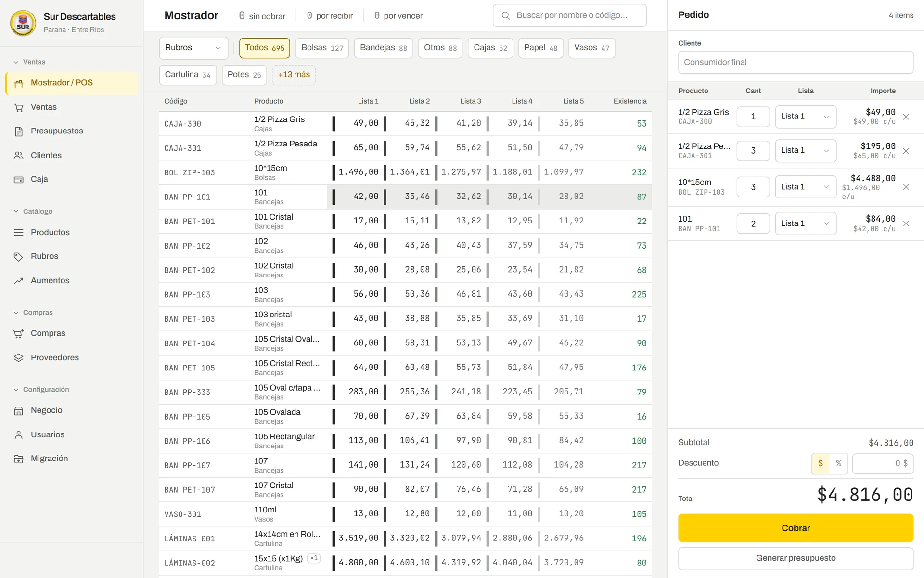The height and width of the screenshot is (578, 924).
Task: Click the Rubros tag icon
Action: coord(19,257)
